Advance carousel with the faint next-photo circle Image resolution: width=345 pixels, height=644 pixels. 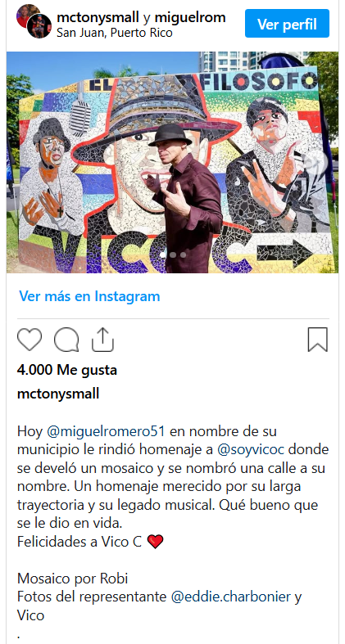pyautogui.click(x=320, y=162)
